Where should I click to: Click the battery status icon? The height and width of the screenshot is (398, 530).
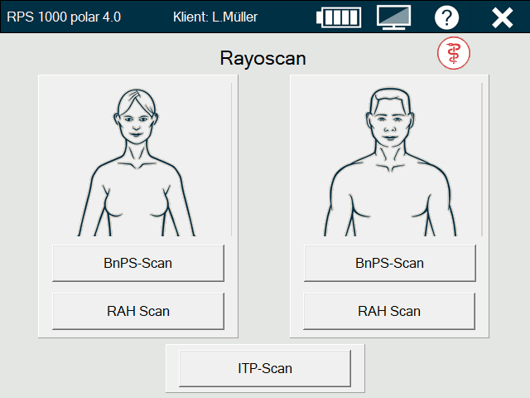(x=339, y=17)
